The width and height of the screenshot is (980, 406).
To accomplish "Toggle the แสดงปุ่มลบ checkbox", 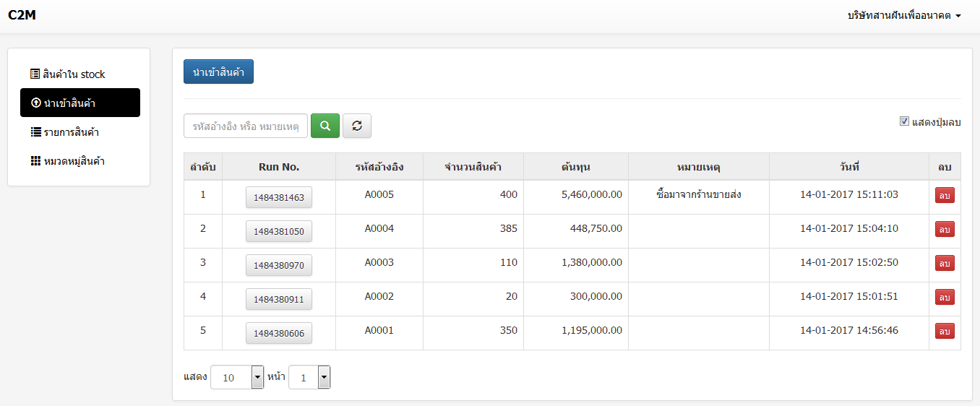I will [904, 121].
